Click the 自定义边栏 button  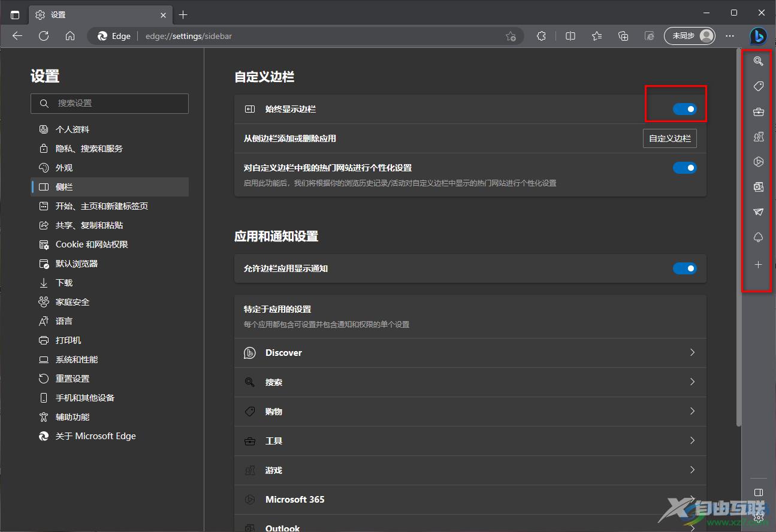click(670, 138)
